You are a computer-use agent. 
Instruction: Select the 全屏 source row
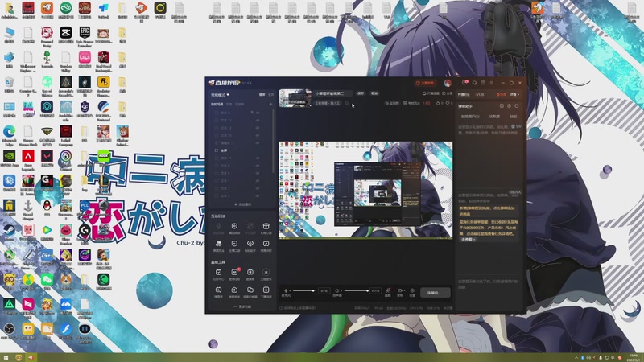point(241,150)
